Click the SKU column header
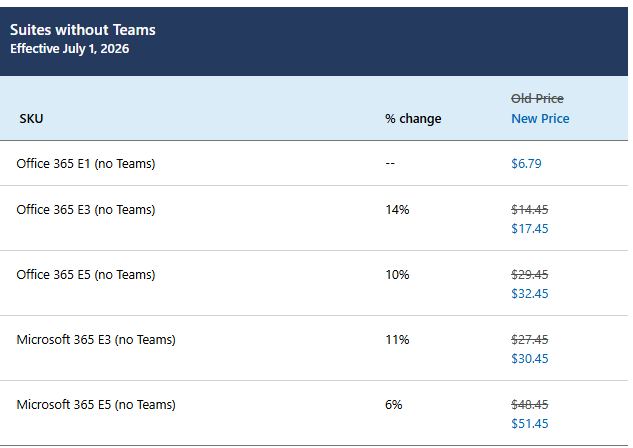633x448 pixels. click(31, 119)
